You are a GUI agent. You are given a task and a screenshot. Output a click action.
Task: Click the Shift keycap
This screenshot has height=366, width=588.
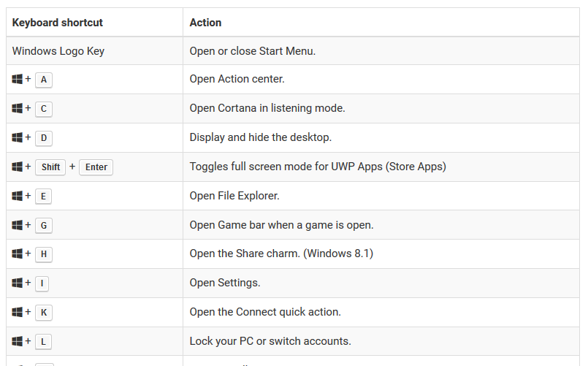tap(50, 167)
